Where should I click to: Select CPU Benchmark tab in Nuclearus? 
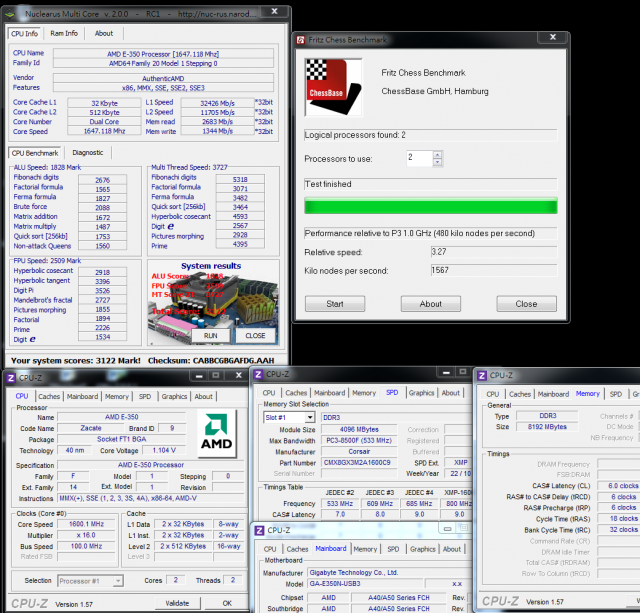tap(35, 153)
